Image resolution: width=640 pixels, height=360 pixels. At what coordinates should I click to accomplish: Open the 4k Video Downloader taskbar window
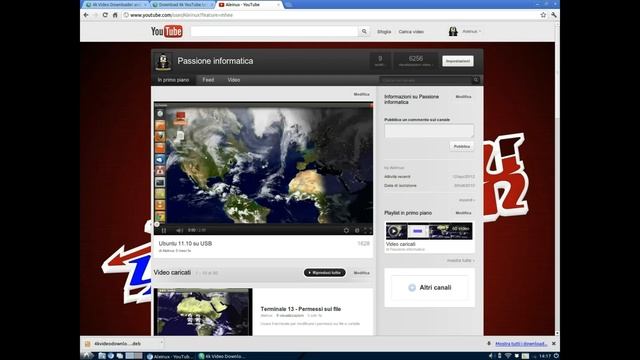pyautogui.click(x=222, y=356)
